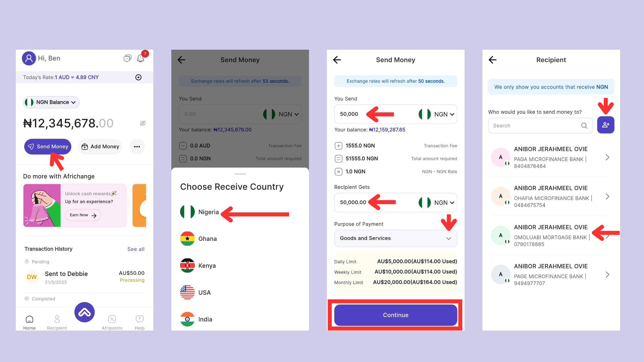Open the three-dots more options button
This screenshot has height=362, width=644.
(x=137, y=147)
